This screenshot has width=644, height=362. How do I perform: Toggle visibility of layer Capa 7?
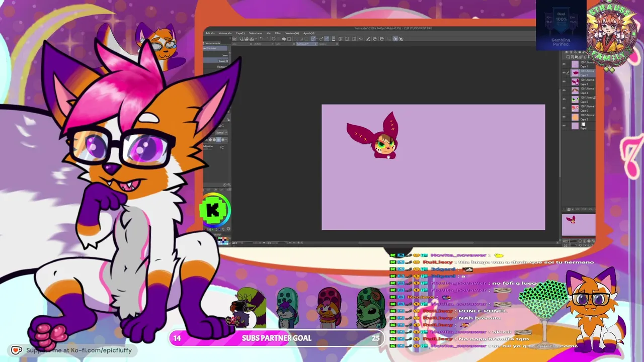563,73
